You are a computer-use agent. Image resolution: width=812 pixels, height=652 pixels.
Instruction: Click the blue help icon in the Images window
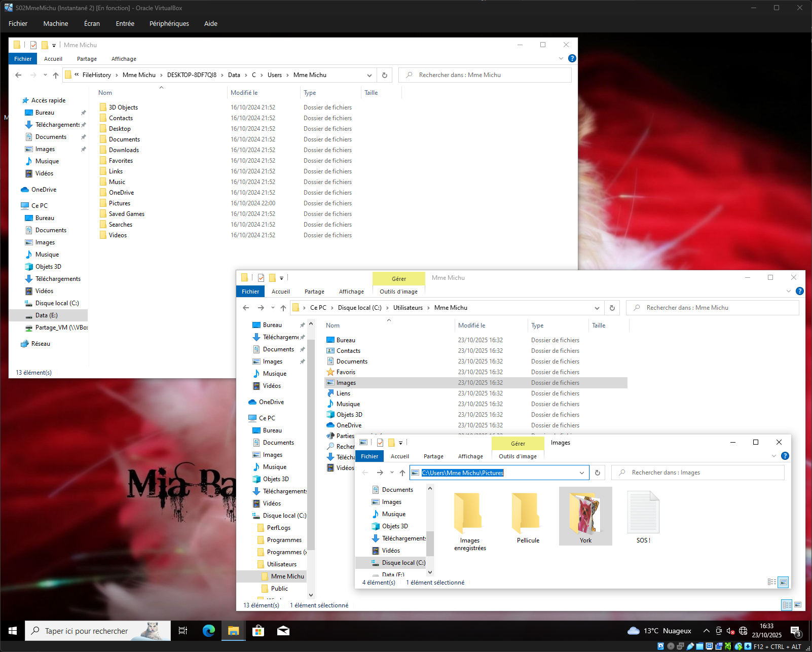pyautogui.click(x=785, y=456)
